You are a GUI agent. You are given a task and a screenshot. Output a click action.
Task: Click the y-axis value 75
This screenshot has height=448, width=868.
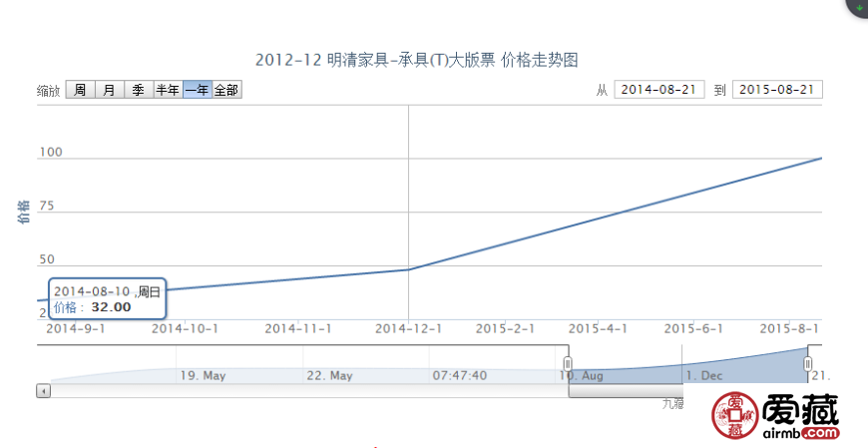click(47, 206)
